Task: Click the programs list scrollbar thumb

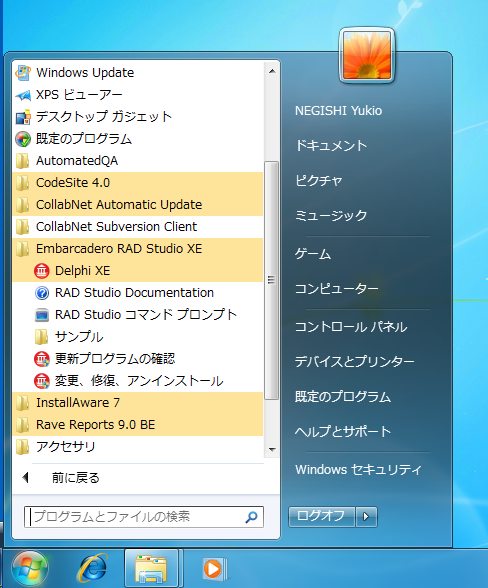Action: (x=272, y=280)
